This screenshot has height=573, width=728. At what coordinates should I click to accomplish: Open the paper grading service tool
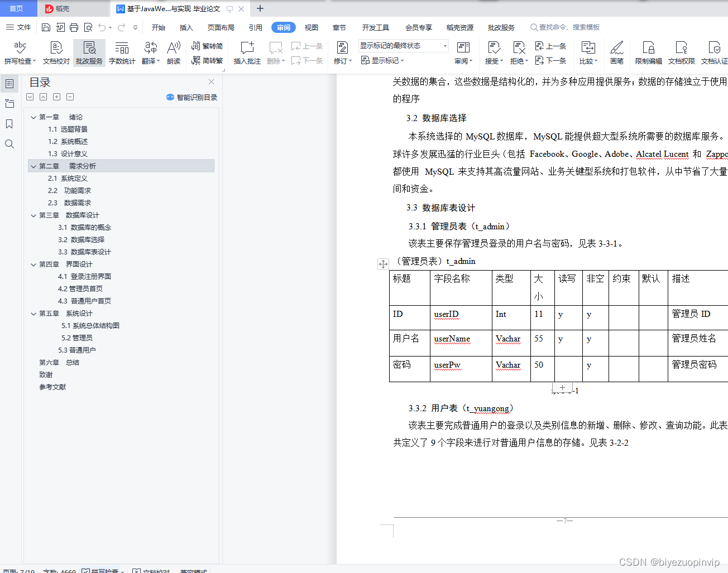89,53
